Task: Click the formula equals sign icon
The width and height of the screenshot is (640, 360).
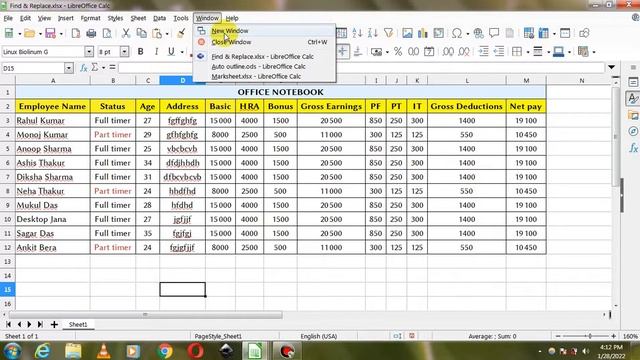Action: 112,68
